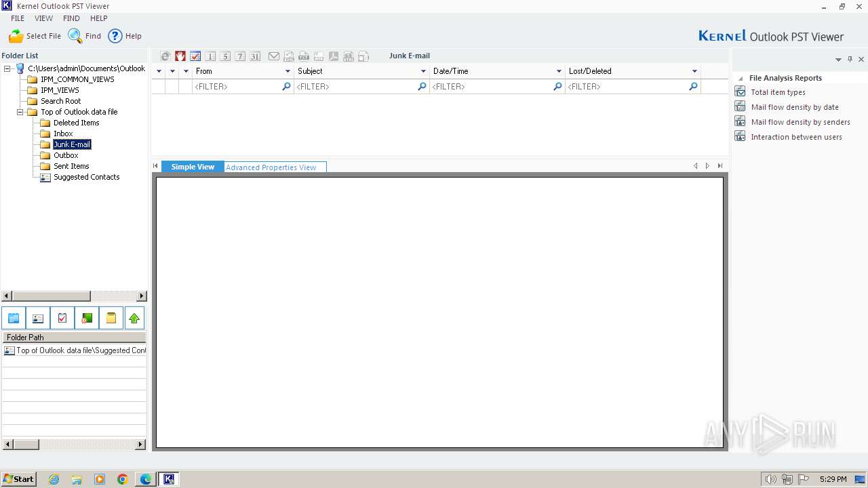Click the refresh icon in the mail toolbar

(165, 56)
